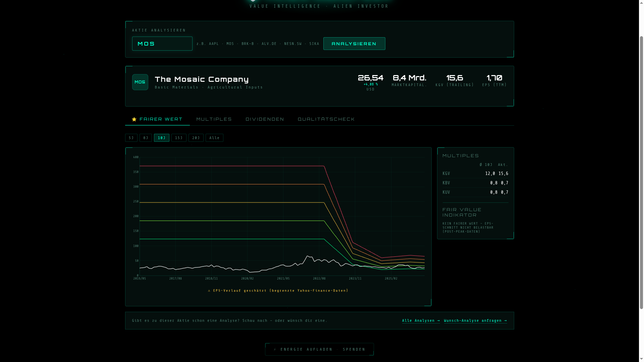The image size is (644, 362).
Task: Open the Multiples tab
Action: coord(214,119)
